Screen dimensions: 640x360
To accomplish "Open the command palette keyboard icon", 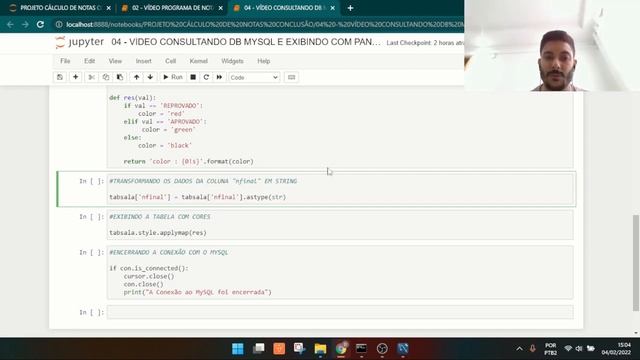I will tap(291, 77).
